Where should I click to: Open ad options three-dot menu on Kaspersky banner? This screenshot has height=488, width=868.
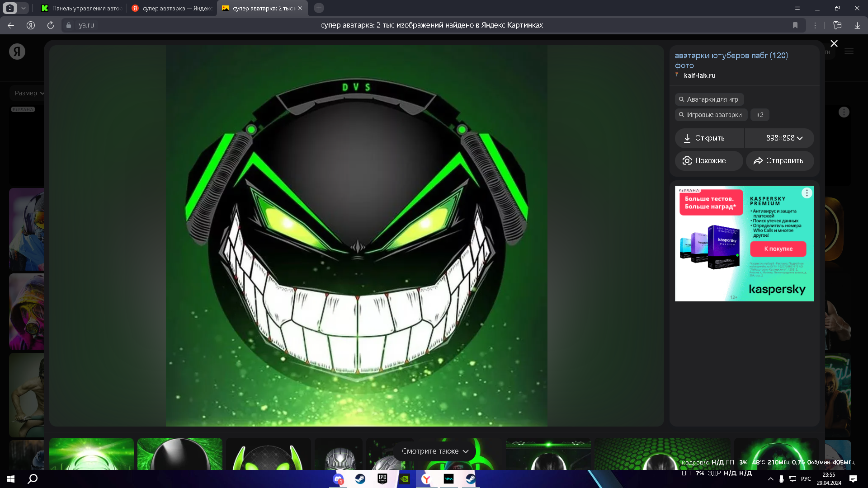pos(807,193)
